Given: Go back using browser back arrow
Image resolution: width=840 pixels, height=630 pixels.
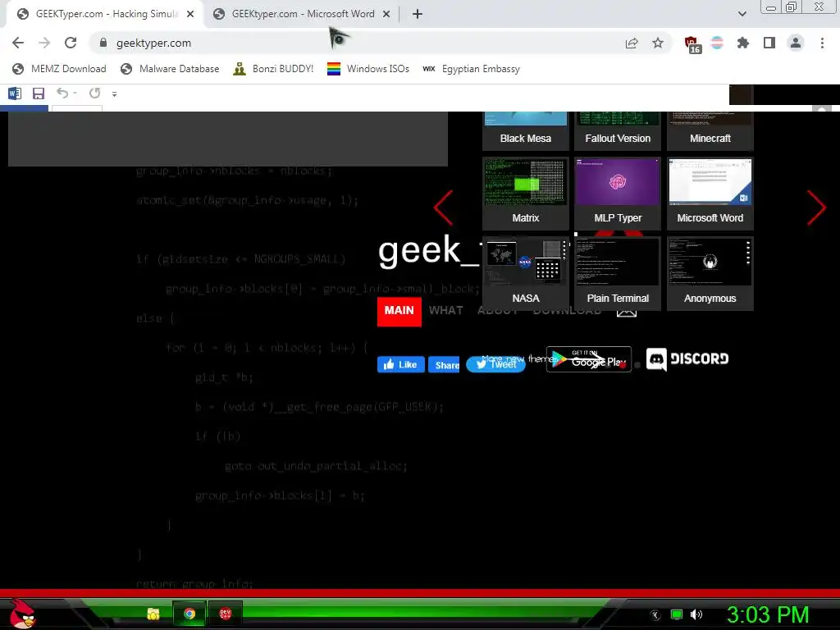Looking at the screenshot, I should pos(18,43).
